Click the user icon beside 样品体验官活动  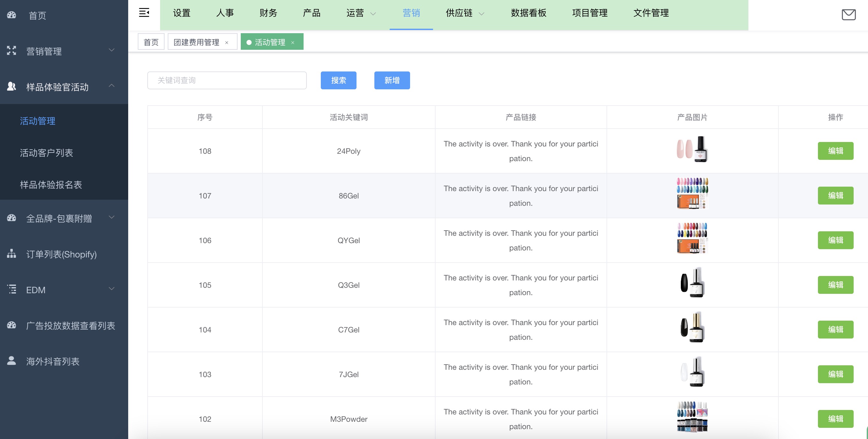tap(11, 86)
